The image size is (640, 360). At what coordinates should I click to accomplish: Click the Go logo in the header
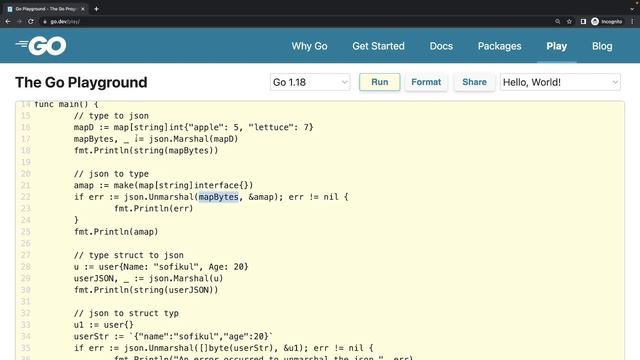pyautogui.click(x=41, y=46)
